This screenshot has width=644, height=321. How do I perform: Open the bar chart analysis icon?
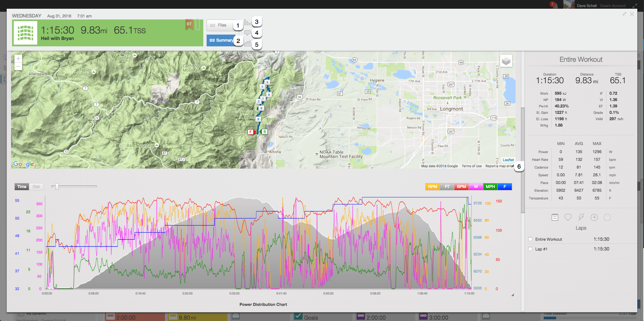247,22
